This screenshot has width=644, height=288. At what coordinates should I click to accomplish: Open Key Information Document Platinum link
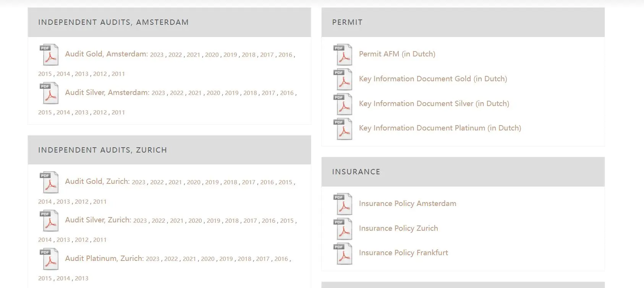coord(440,128)
